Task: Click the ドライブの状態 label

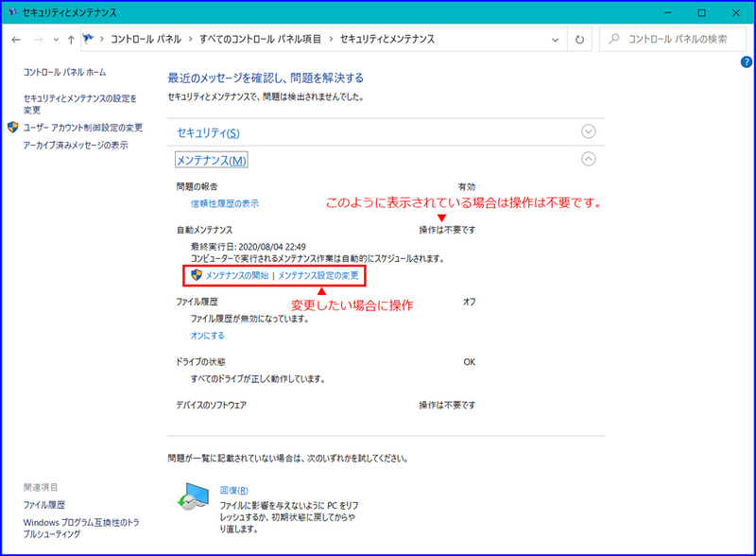Action: (x=200, y=362)
